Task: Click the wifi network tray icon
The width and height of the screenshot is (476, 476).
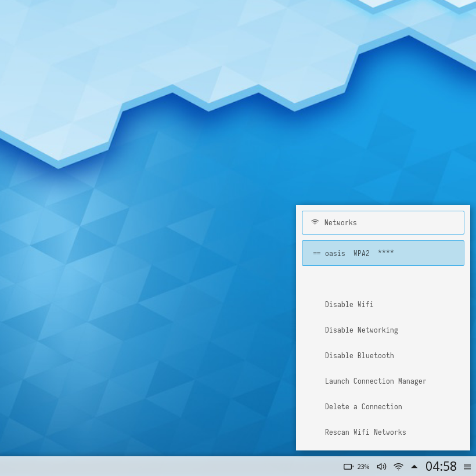Action: point(398,467)
